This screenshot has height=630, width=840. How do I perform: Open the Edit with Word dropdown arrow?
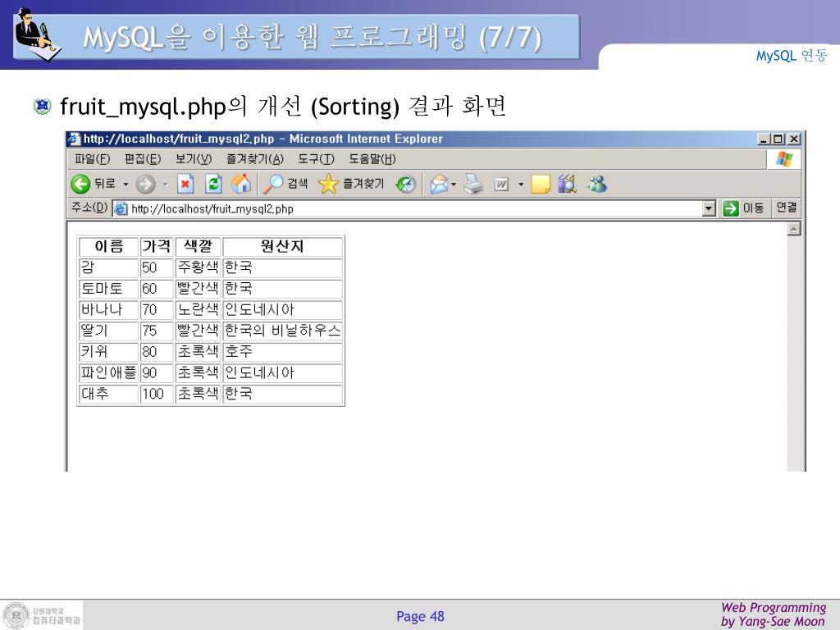pos(520,185)
